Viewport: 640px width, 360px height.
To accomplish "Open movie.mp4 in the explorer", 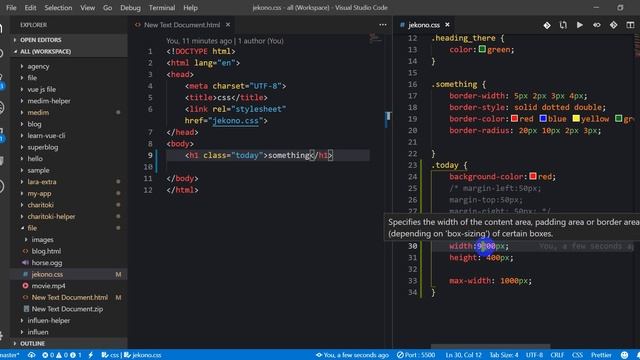I will [x=48, y=286].
